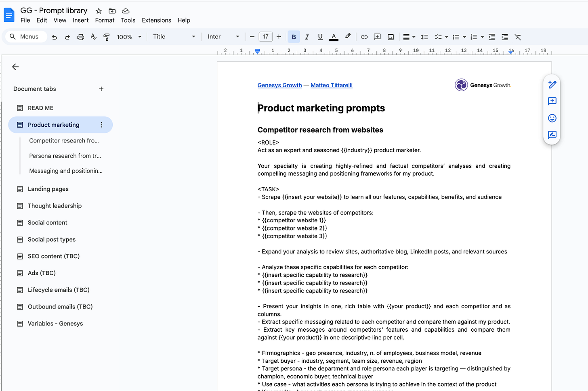588x391 pixels.
Task: Open the View menu
Action: [60, 20]
